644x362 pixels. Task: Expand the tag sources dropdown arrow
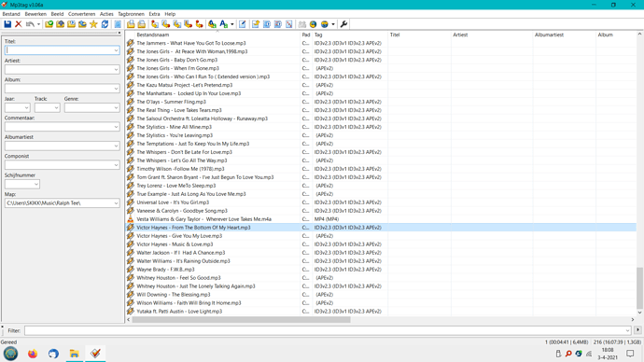pyautogui.click(x=333, y=24)
